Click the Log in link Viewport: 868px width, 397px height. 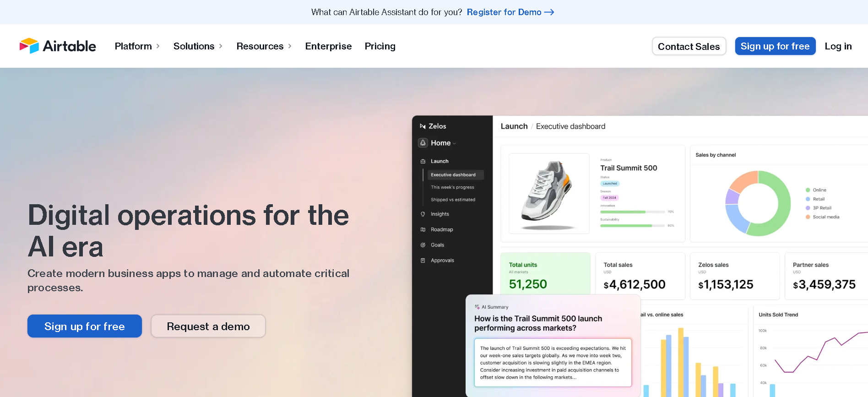(x=838, y=46)
